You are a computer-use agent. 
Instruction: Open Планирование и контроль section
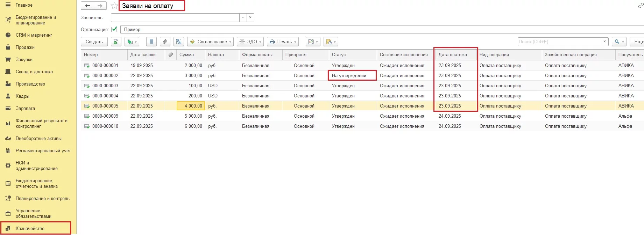[x=42, y=198]
